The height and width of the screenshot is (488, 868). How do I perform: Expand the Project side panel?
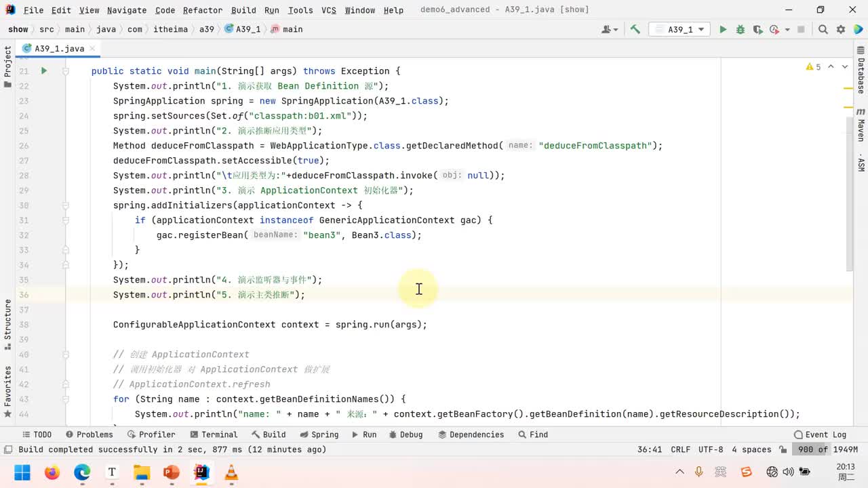click(7, 66)
